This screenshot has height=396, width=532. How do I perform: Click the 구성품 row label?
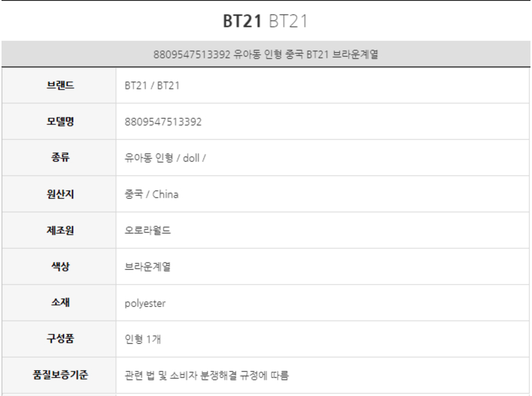pos(60,339)
